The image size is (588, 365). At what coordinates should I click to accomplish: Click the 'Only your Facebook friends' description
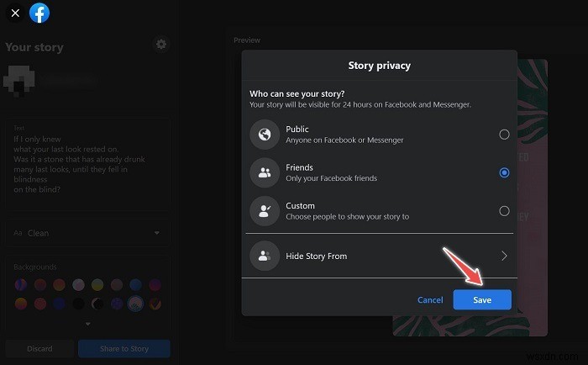[x=332, y=178]
